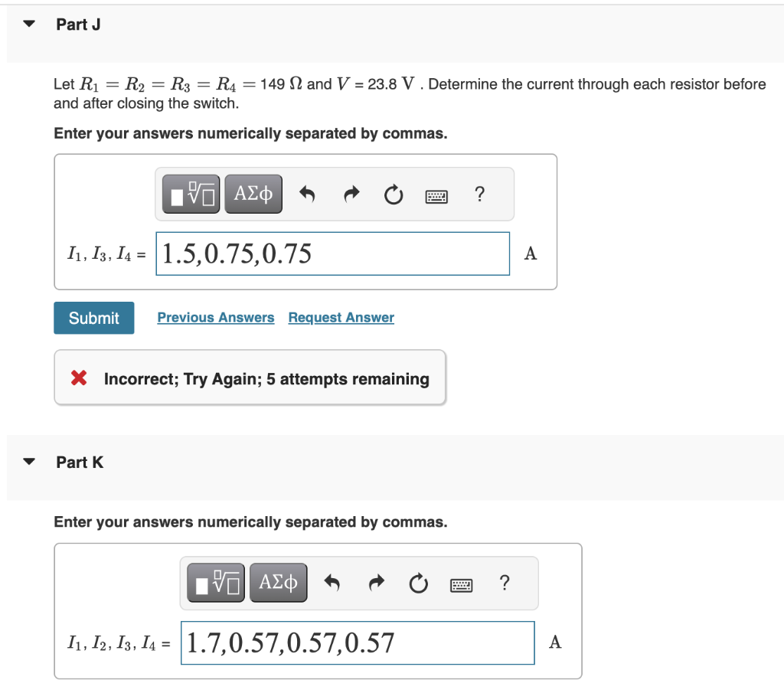Screen dimensions: 784x680
Task: Click the keyboard icon in Part K toolbar
Action: tap(461, 584)
